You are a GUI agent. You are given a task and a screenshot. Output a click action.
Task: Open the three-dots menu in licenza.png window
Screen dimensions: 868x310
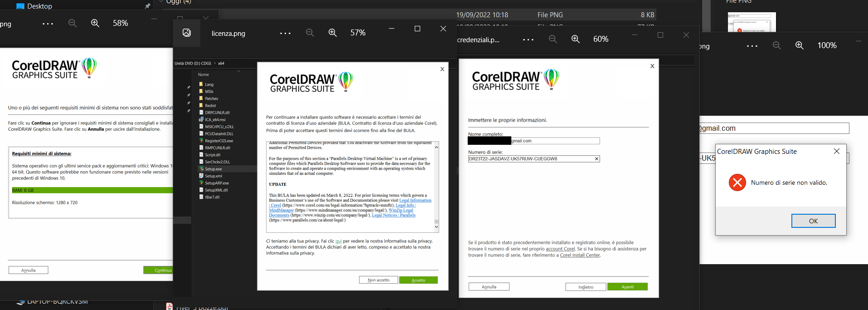285,33
